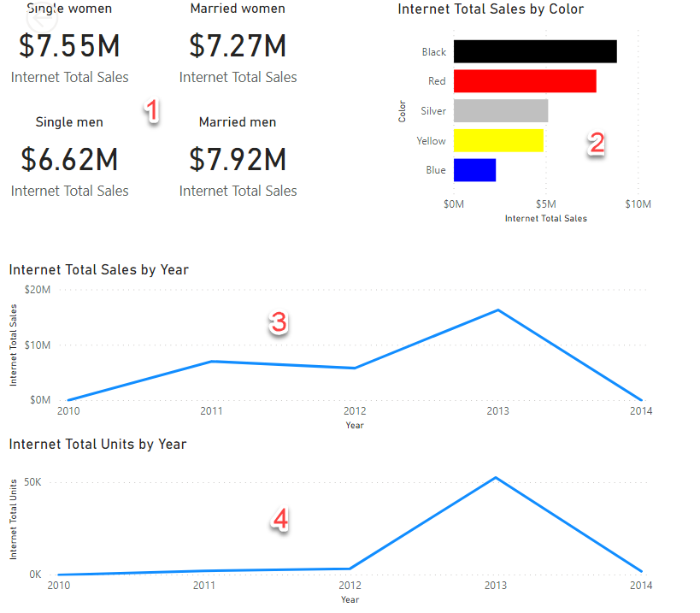Click the $10M tick on color chart axis
Screen dimensions: 700x613
click(638, 204)
